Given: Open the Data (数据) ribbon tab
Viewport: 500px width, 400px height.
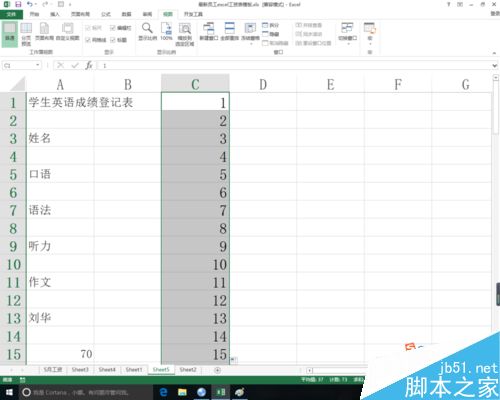Looking at the screenshot, I should [126, 14].
